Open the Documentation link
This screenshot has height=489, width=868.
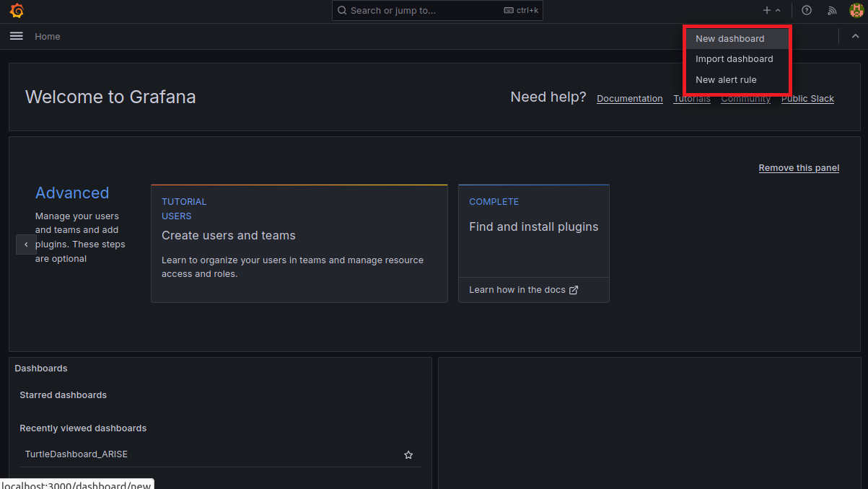point(630,99)
